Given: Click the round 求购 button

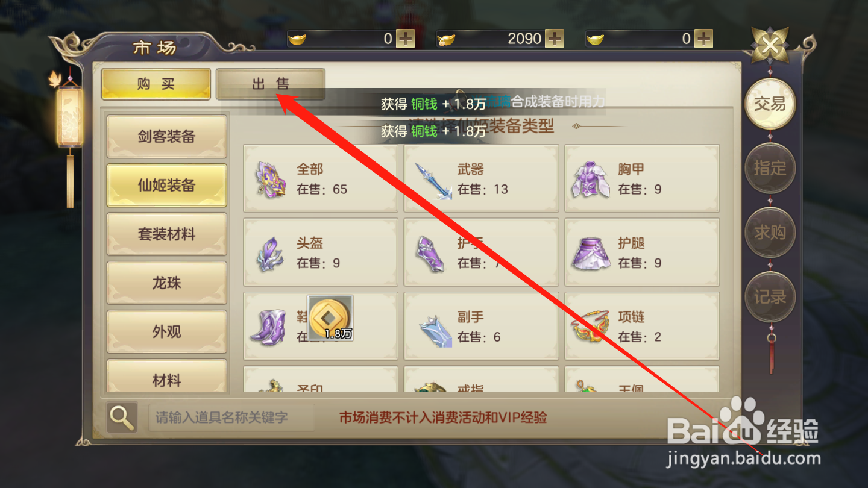Looking at the screenshot, I should (x=770, y=233).
